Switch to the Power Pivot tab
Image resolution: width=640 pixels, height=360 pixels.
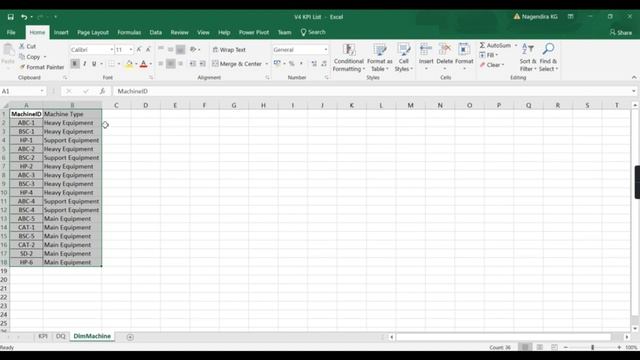pyautogui.click(x=254, y=32)
